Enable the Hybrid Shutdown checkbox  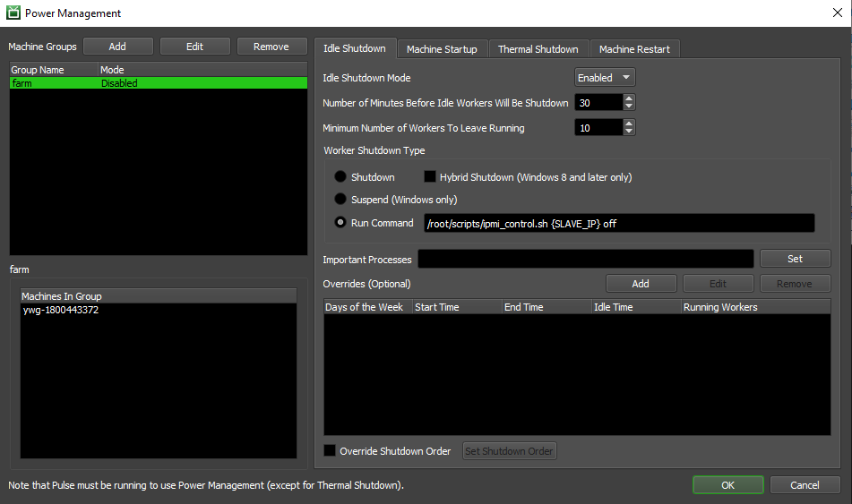tap(430, 177)
